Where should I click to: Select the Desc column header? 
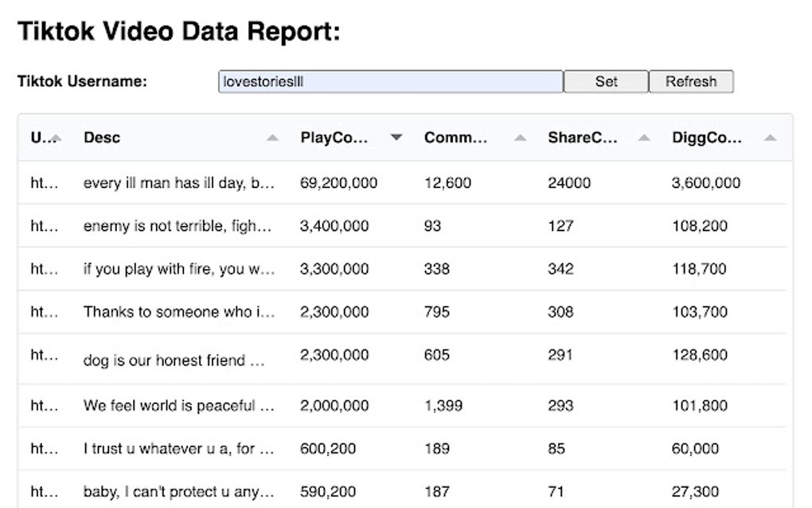tap(102, 138)
